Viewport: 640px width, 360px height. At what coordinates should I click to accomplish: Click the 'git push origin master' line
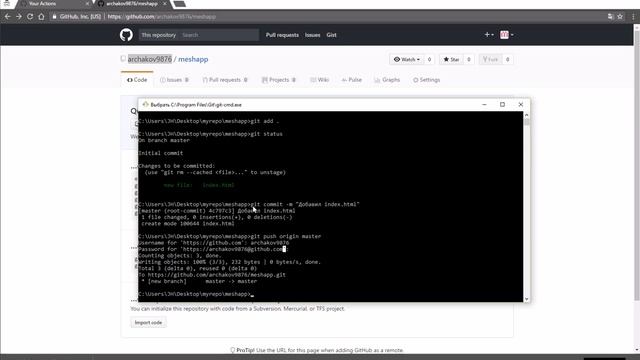click(230, 236)
